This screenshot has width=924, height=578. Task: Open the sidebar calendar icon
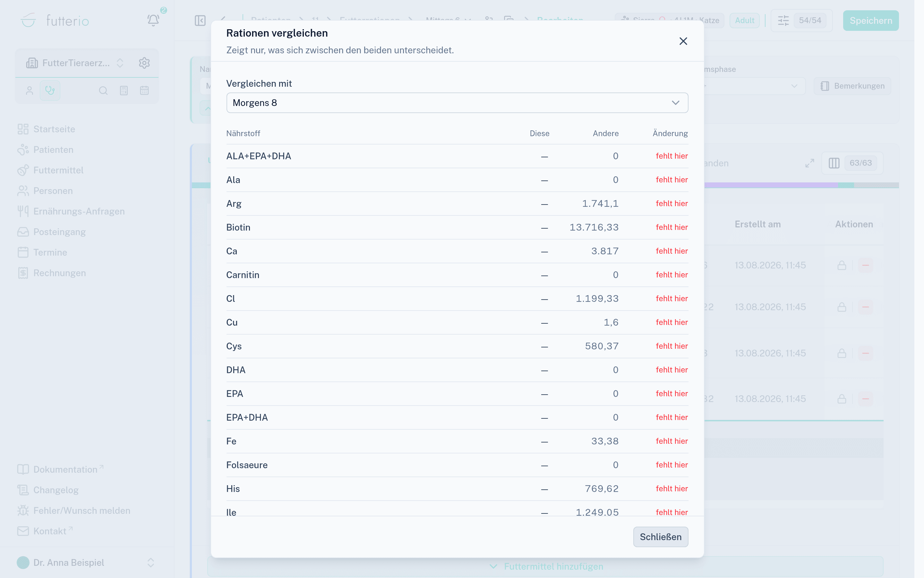click(144, 91)
